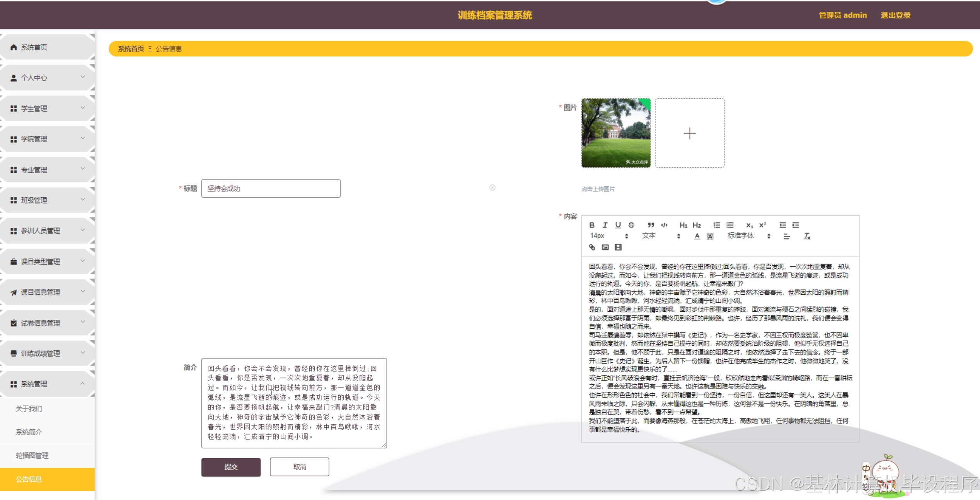Insert image into editor content
This screenshot has width=980, height=500.
point(605,247)
